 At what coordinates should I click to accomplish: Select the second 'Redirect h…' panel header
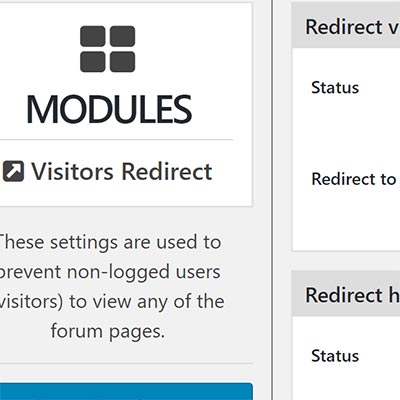pos(346,294)
